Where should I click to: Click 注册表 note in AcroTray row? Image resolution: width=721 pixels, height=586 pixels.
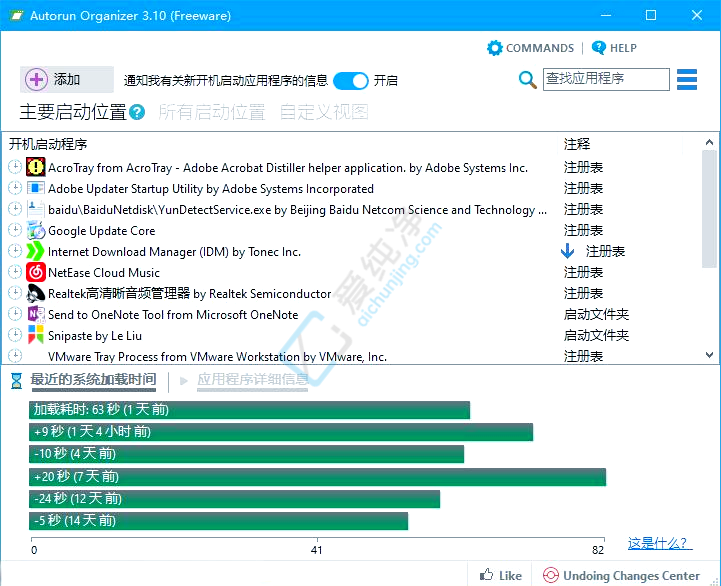pyautogui.click(x=584, y=167)
